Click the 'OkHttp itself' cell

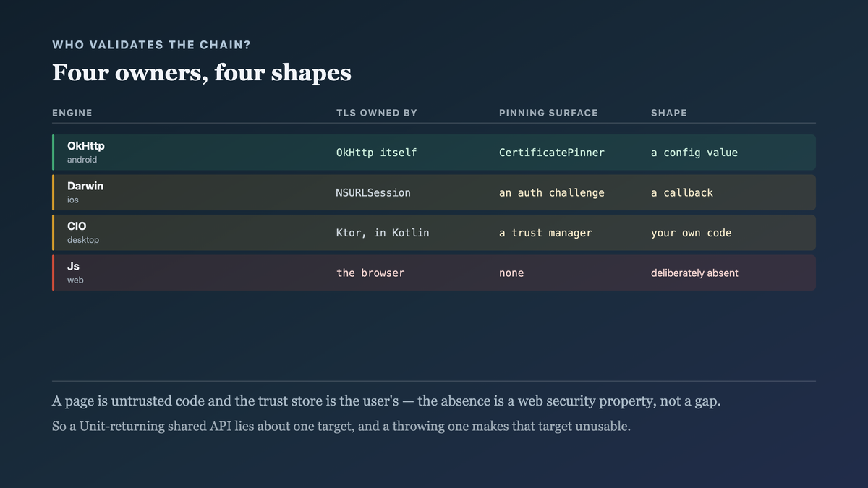[377, 153]
